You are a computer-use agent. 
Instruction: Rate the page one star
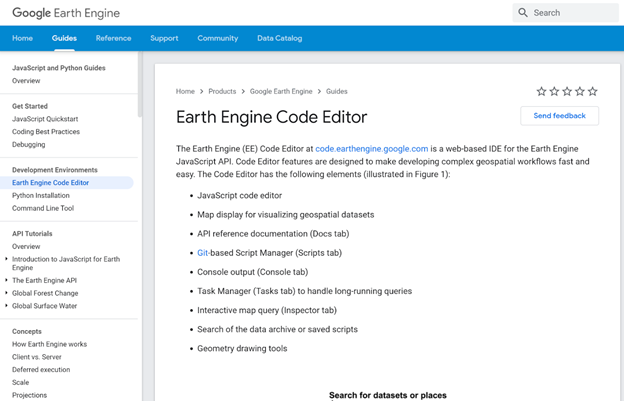(541, 91)
